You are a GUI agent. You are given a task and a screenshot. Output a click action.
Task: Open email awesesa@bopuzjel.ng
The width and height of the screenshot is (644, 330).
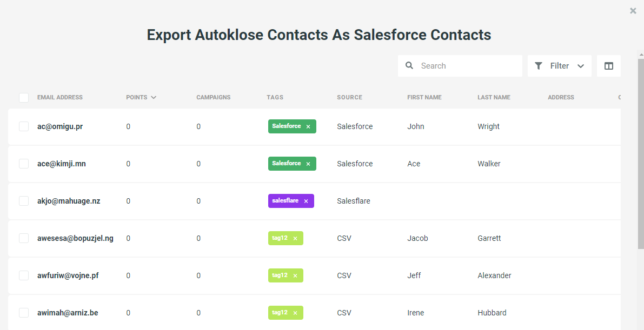pos(75,238)
